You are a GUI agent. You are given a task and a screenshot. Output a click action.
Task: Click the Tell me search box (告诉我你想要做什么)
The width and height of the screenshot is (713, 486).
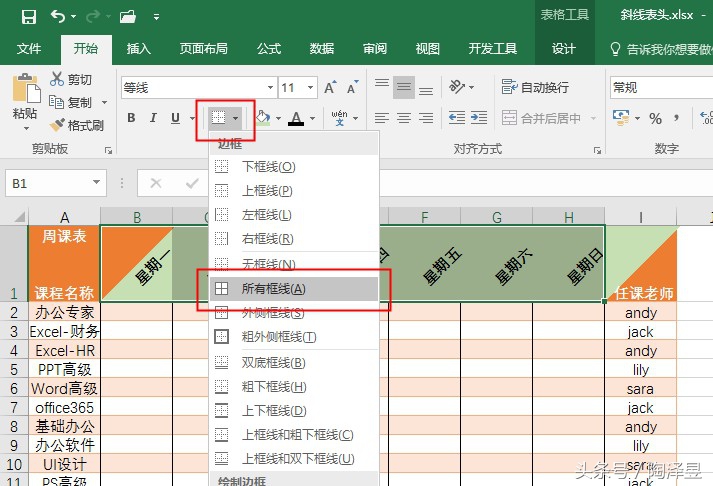click(x=661, y=49)
